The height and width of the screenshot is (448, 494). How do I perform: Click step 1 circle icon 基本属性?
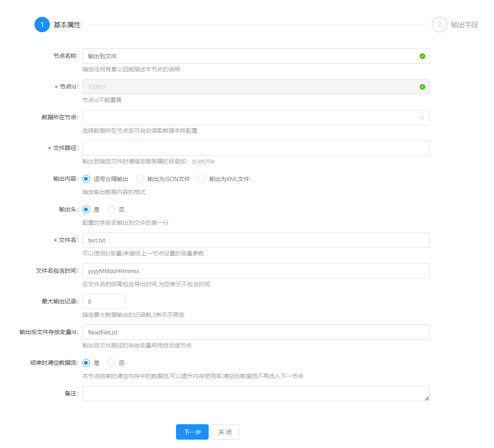click(x=42, y=25)
